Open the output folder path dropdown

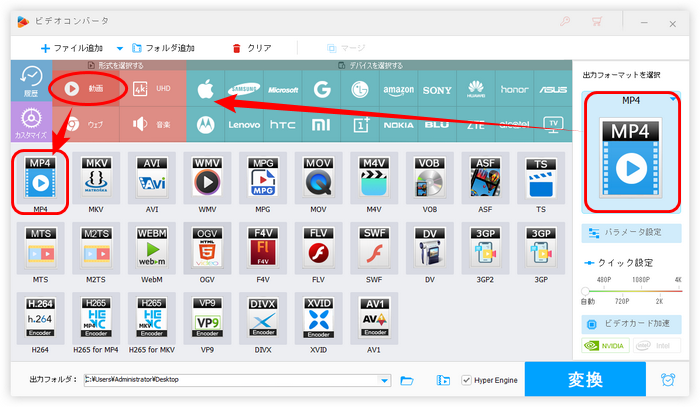pos(384,380)
